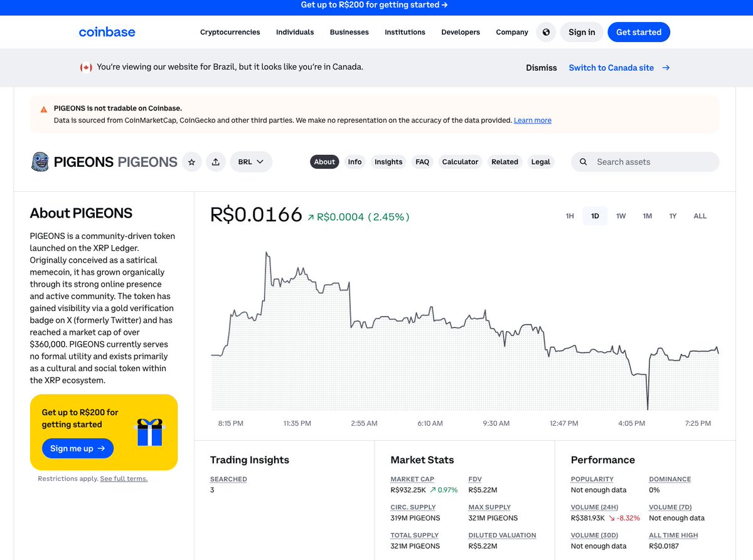Open the Learn more link
Viewport: 753px width, 560px height.
pyautogui.click(x=533, y=120)
